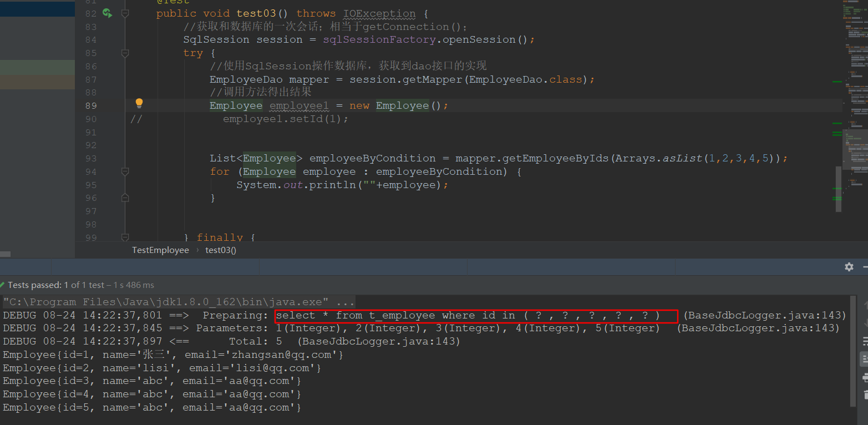Click the Employee{id=5} output row
Viewport: 868px width, 425px height.
[x=152, y=407]
